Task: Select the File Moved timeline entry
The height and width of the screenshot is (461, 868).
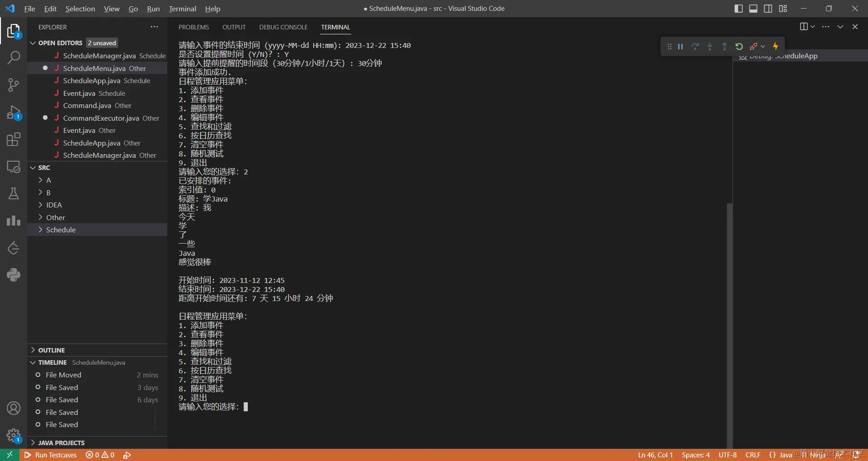Action: (97, 375)
